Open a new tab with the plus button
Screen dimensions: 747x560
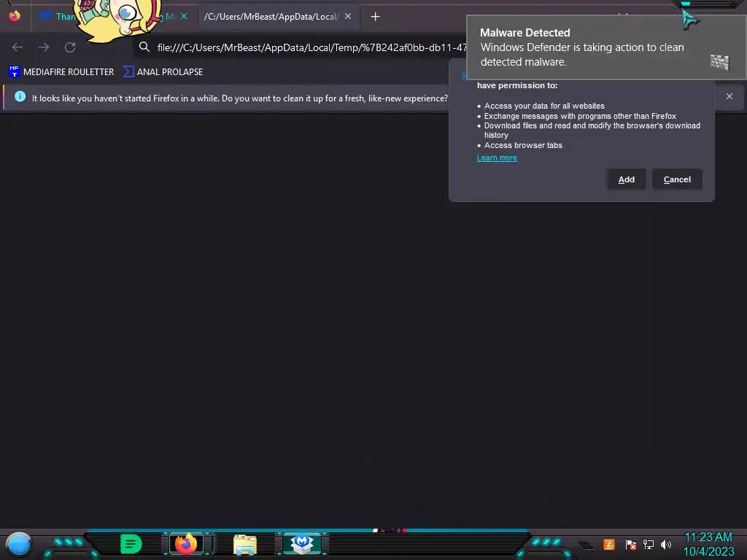pos(376,17)
